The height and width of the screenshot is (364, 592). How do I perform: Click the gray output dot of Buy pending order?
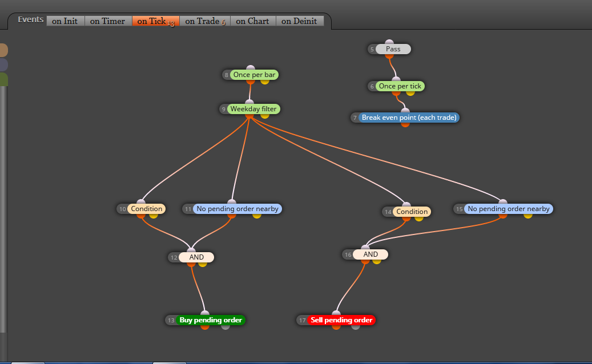(225, 326)
